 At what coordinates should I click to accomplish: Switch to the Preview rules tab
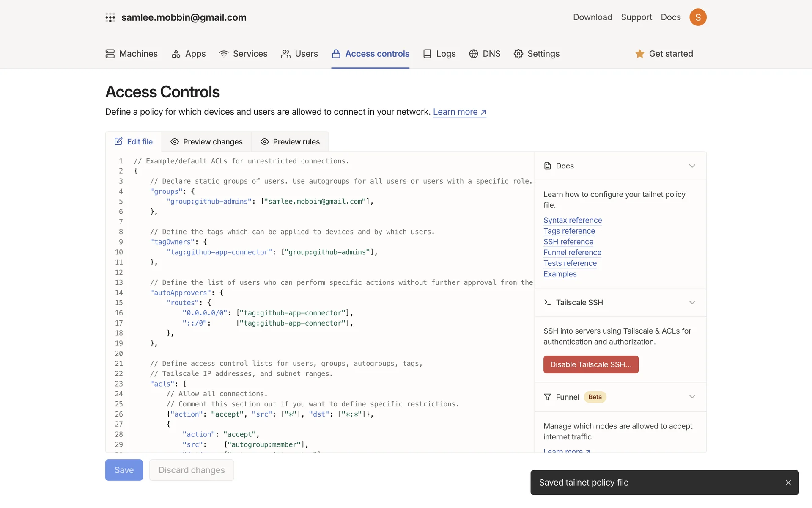[x=290, y=142]
